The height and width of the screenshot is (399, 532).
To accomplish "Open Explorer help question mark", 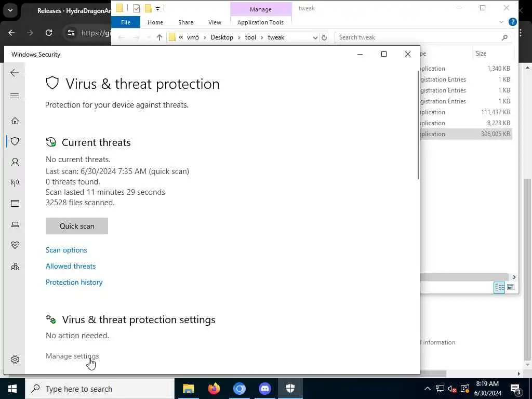I will coord(512,22).
